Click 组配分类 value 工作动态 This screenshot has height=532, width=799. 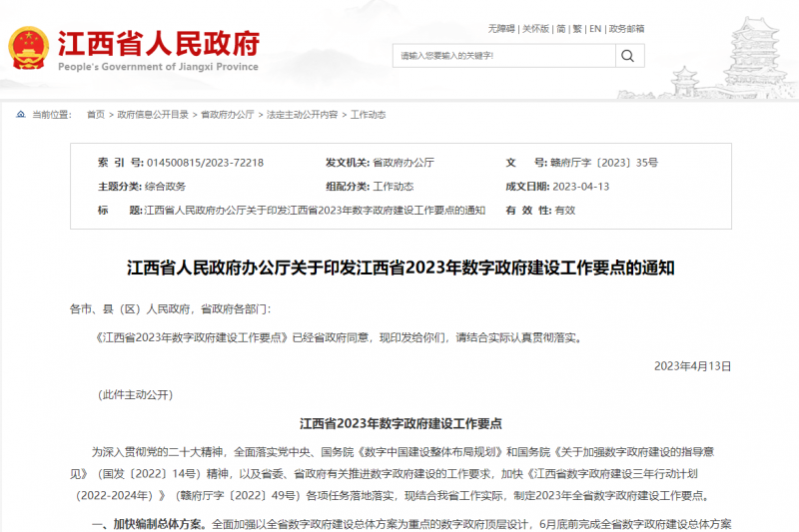tap(393, 187)
